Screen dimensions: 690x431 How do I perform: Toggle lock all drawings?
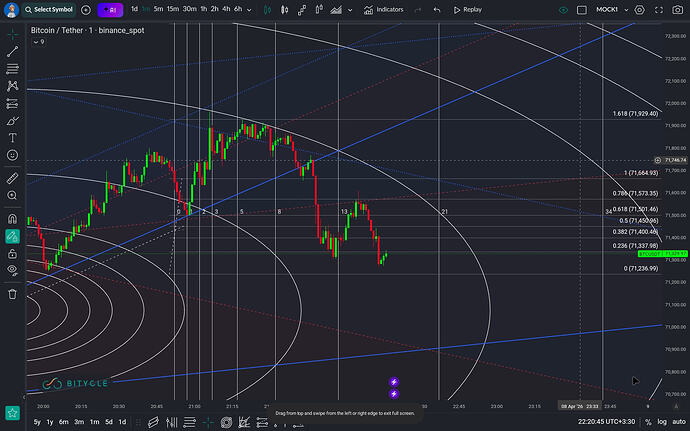tap(12, 254)
